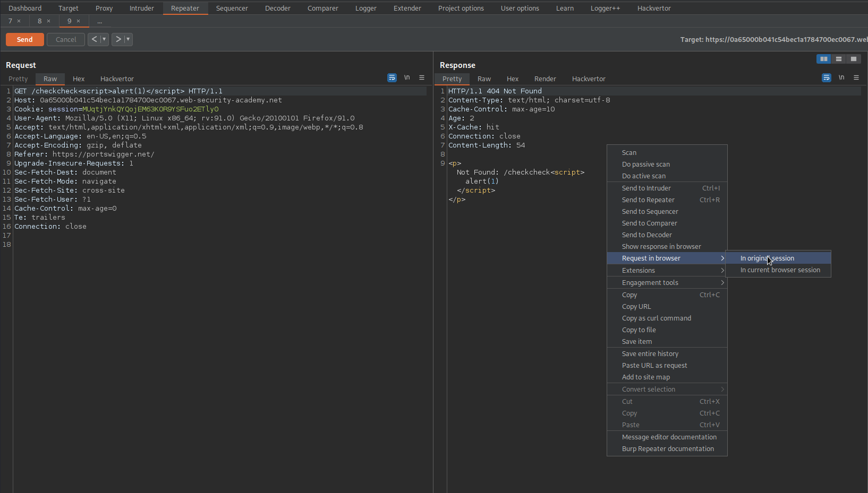Switch Request view to Pretty
The width and height of the screenshot is (868, 493).
[18, 79]
